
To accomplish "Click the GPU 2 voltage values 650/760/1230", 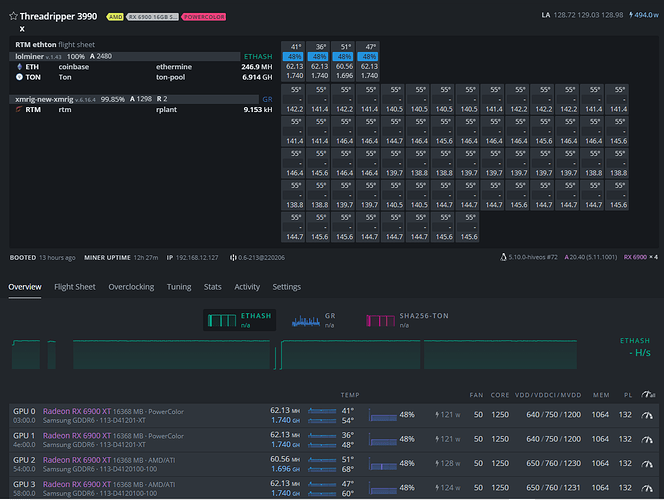I will [553, 463].
